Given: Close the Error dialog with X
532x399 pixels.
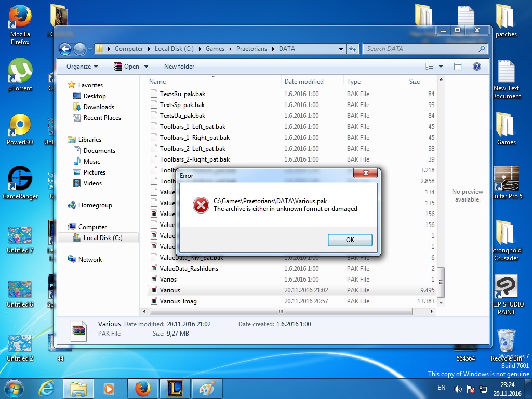Looking at the screenshot, I should pyautogui.click(x=365, y=173).
